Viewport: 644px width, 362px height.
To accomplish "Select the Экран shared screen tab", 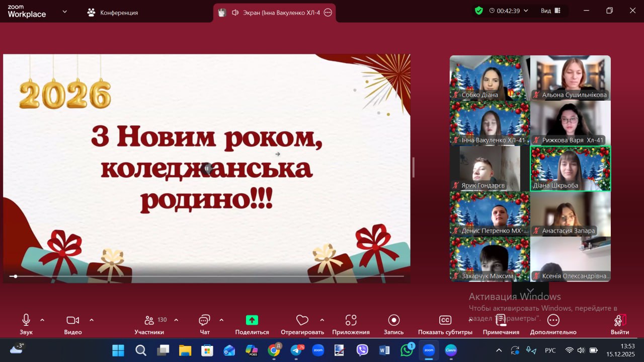I will point(275,13).
